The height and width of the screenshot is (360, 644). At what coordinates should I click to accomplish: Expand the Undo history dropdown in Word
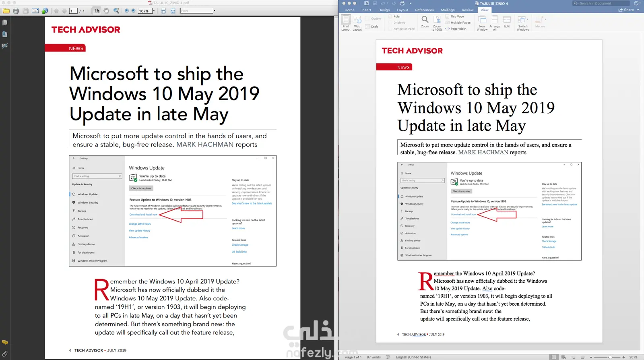pyautogui.click(x=388, y=3)
